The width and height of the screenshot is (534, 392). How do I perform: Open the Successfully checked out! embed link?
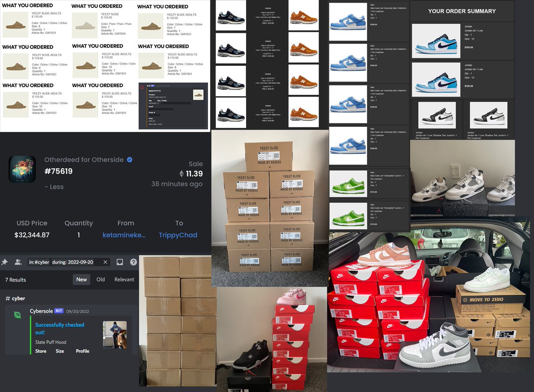[60, 328]
